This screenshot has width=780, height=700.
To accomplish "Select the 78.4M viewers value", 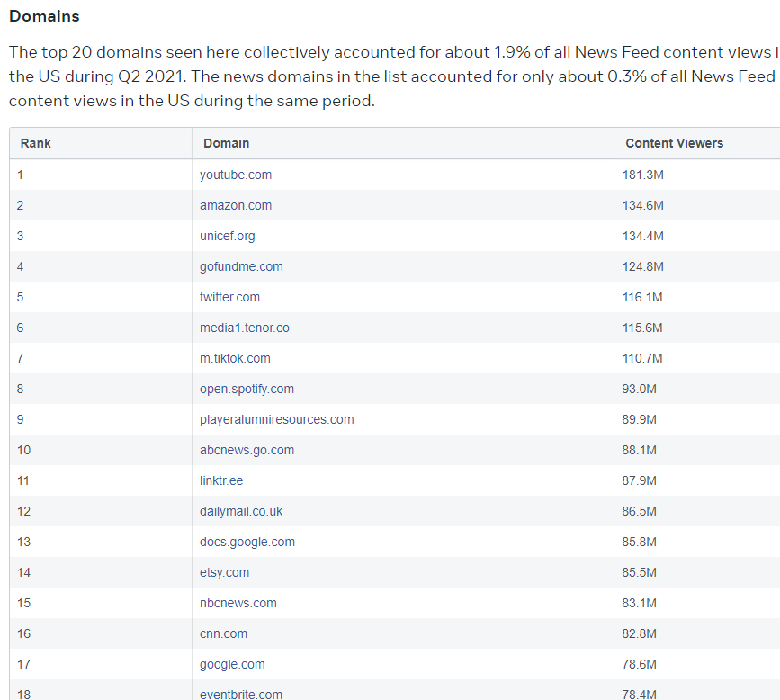I will [640, 694].
